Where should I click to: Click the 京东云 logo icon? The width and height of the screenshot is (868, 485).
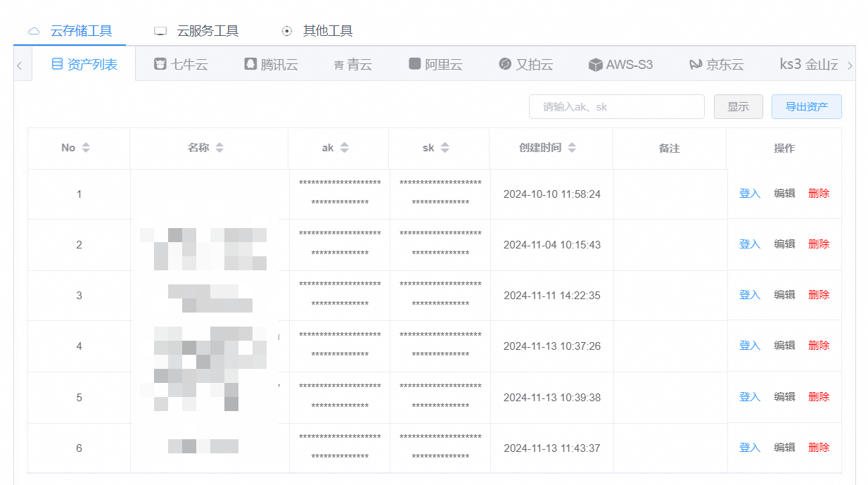tap(696, 65)
